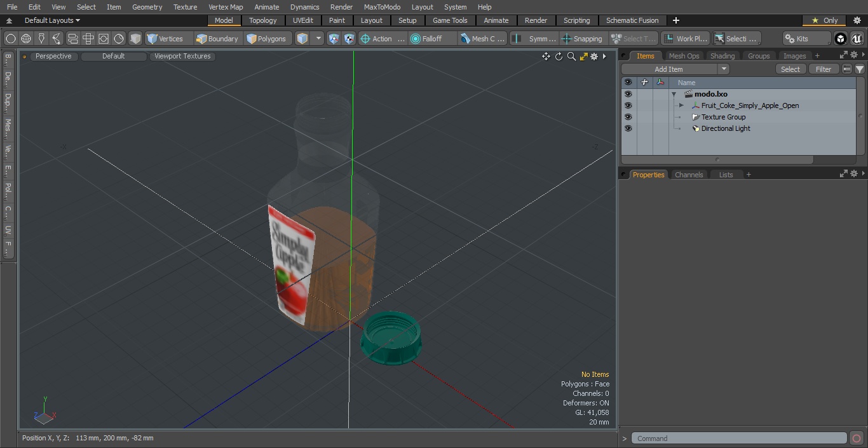Open the Selection tools menu
The image size is (868, 448).
click(736, 39)
